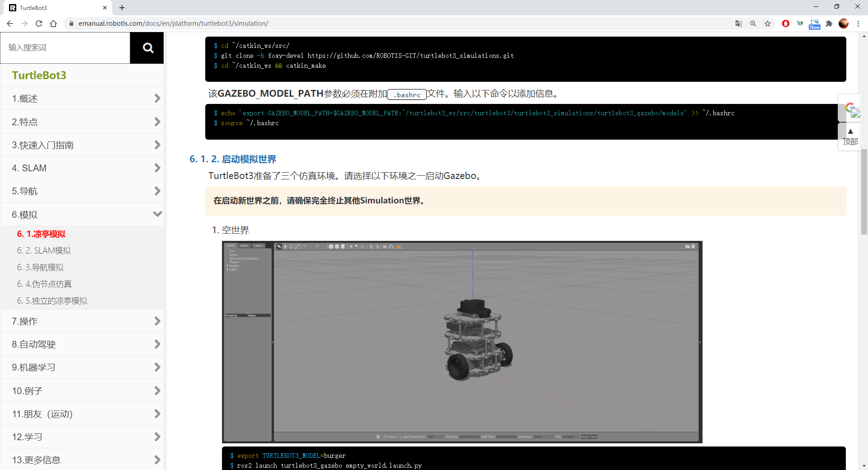The height and width of the screenshot is (470, 868).
Task: Click the .bashrc inline code label
Action: click(407, 94)
